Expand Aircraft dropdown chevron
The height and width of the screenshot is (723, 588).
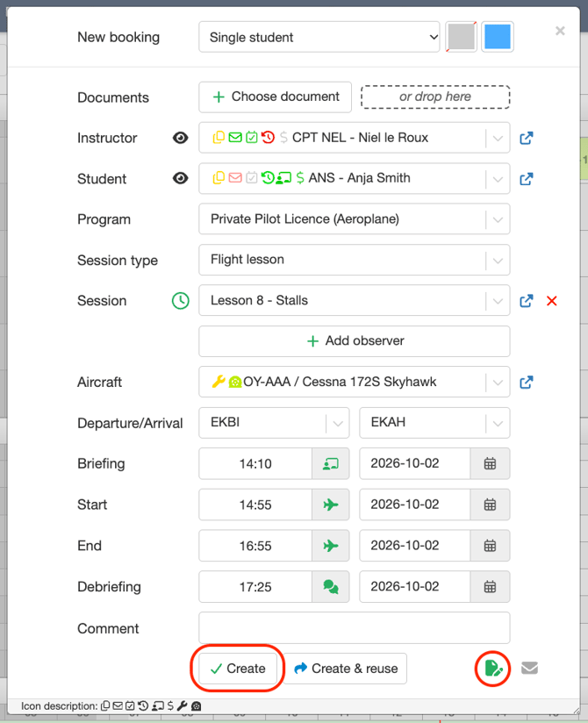point(498,383)
